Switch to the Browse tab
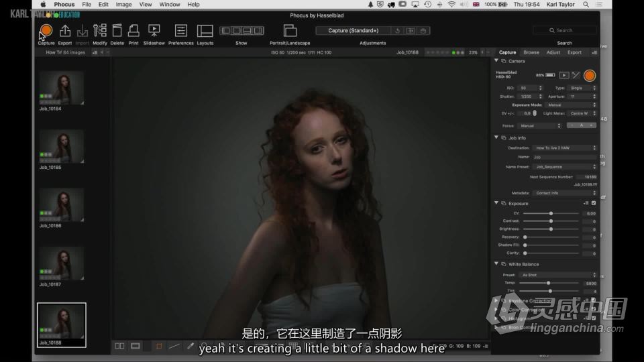The height and width of the screenshot is (362, 644). click(x=531, y=52)
